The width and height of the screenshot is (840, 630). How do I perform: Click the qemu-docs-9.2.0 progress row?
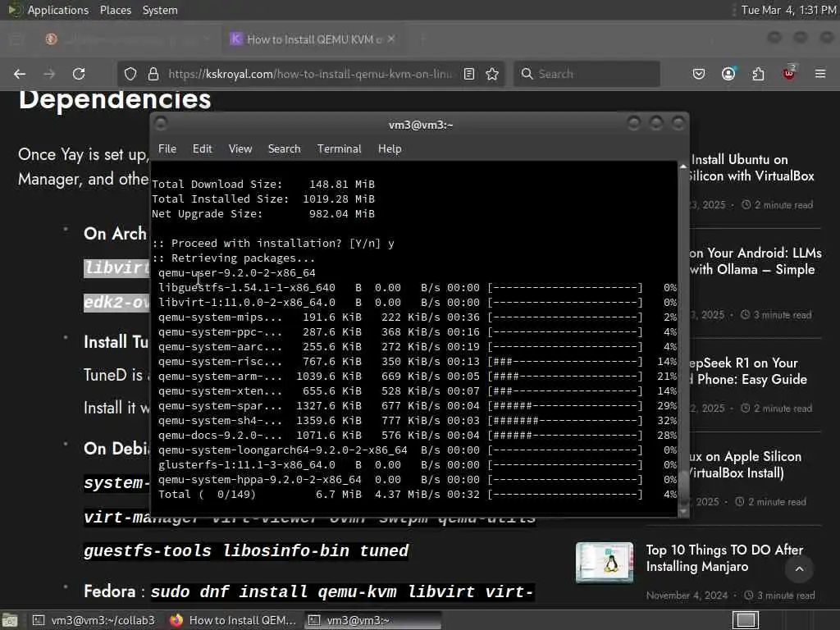coord(418,435)
